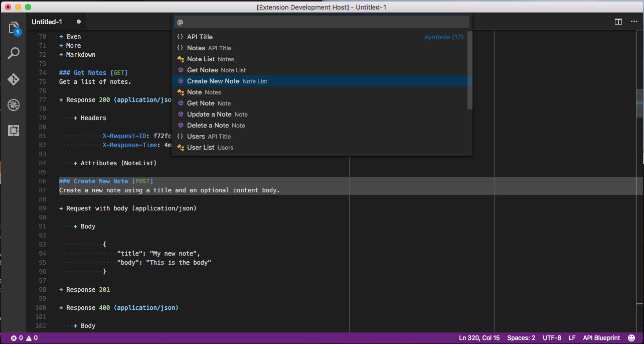The image size is (644, 344).
Task: Select the 'Note List' symbol entry
Action: pyautogui.click(x=319, y=59)
